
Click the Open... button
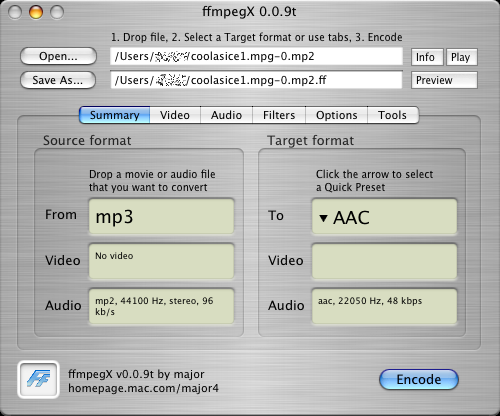pyautogui.click(x=58, y=56)
